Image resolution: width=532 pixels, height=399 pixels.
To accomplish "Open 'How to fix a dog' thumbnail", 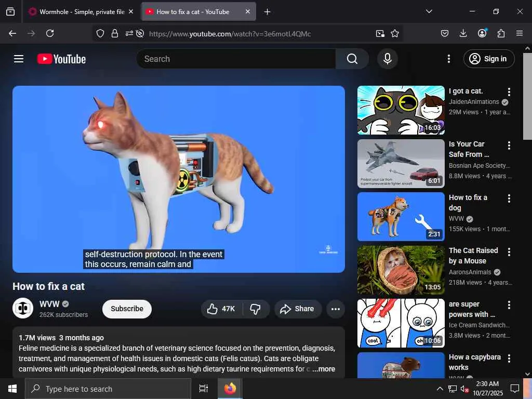I will (401, 217).
